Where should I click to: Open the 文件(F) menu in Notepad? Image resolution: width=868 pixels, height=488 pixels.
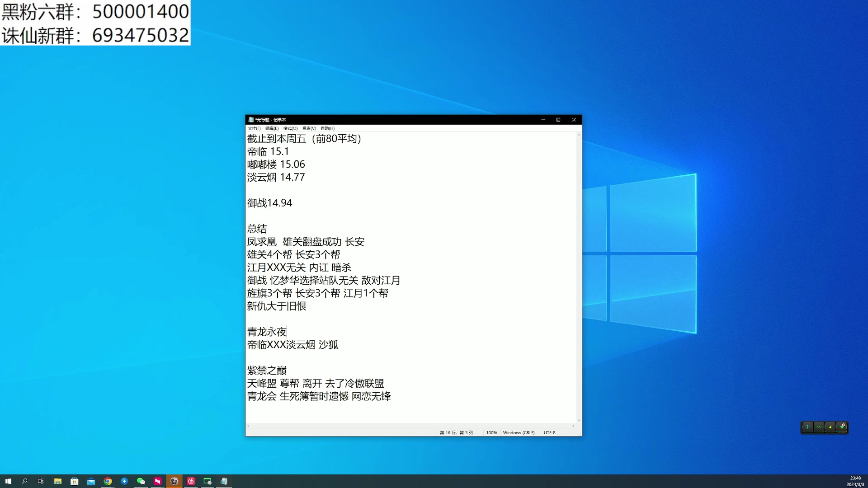tap(254, 128)
